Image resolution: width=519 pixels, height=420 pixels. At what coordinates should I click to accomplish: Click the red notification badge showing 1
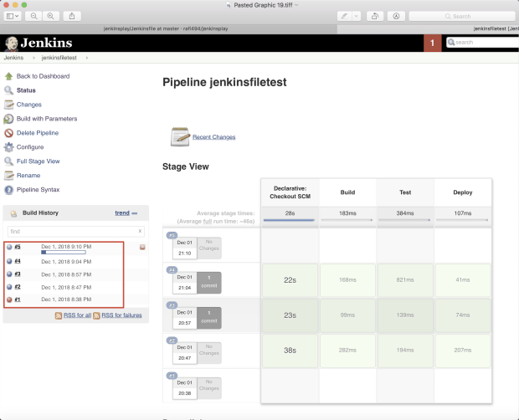coord(432,43)
